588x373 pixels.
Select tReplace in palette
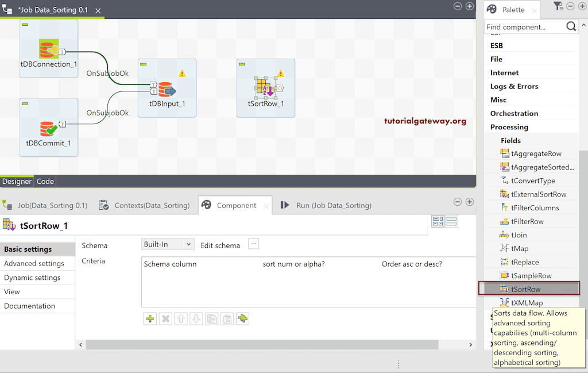click(x=519, y=262)
